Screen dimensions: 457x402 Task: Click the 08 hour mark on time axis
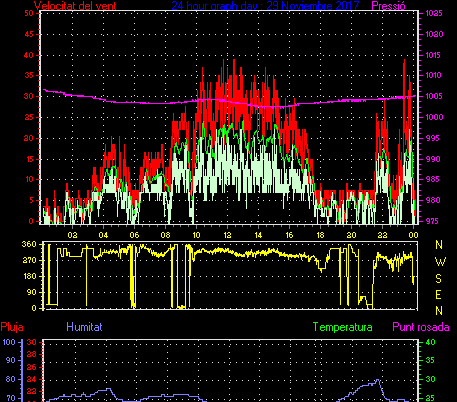point(165,235)
